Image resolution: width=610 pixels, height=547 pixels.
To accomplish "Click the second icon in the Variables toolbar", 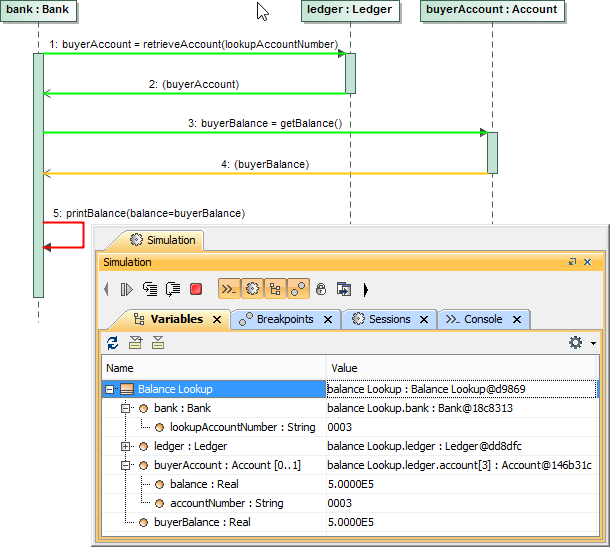I will pyautogui.click(x=135, y=343).
